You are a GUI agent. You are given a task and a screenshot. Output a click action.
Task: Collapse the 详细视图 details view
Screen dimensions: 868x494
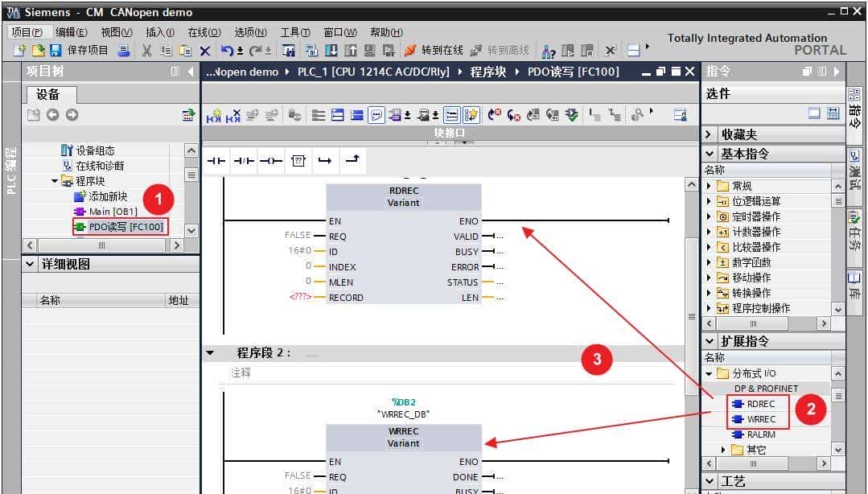click(x=31, y=264)
